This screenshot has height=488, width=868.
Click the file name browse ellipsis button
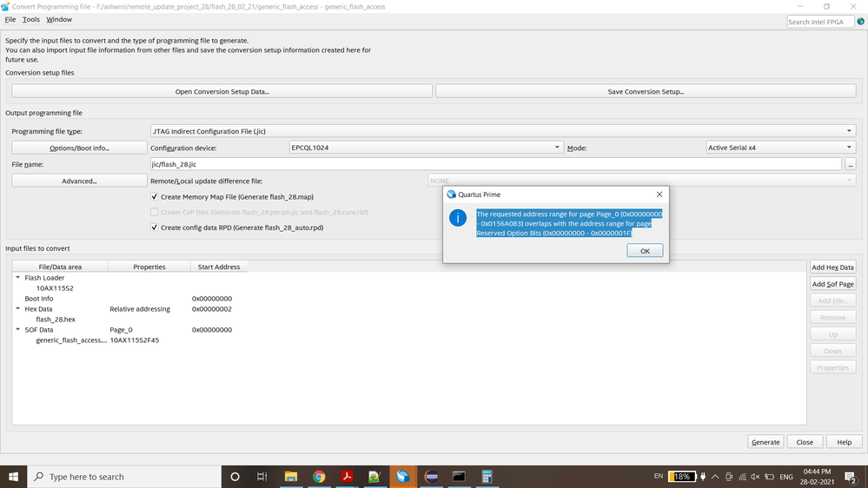click(x=851, y=164)
